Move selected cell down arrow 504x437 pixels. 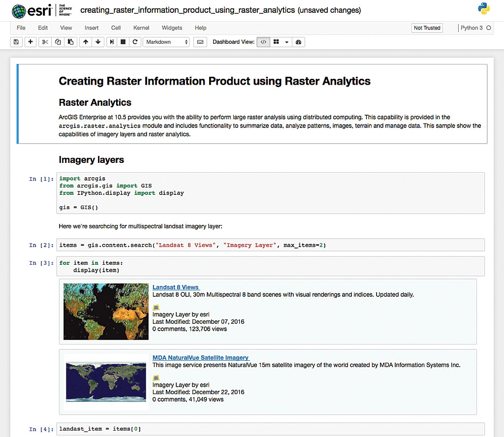98,42
